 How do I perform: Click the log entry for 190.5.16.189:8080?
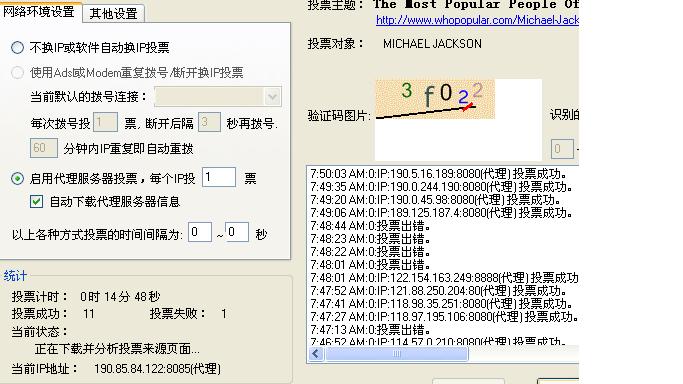tap(439, 174)
